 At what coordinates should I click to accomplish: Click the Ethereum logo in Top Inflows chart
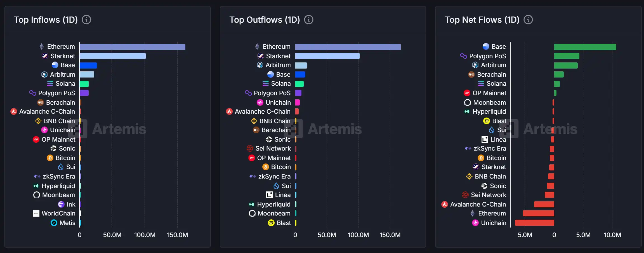point(42,46)
